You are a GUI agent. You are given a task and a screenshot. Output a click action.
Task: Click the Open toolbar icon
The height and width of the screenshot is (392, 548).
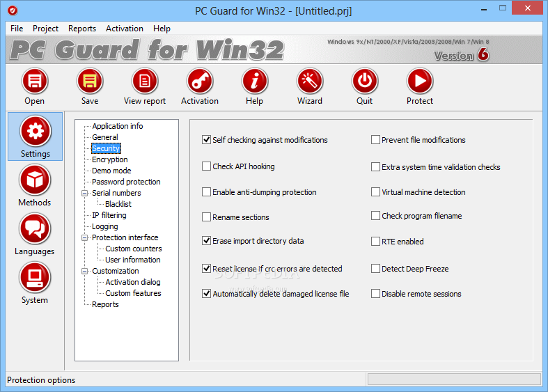point(35,81)
